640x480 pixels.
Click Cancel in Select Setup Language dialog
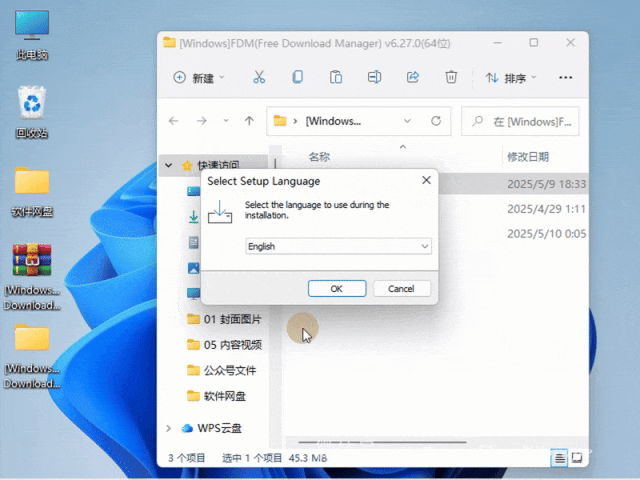tap(401, 289)
